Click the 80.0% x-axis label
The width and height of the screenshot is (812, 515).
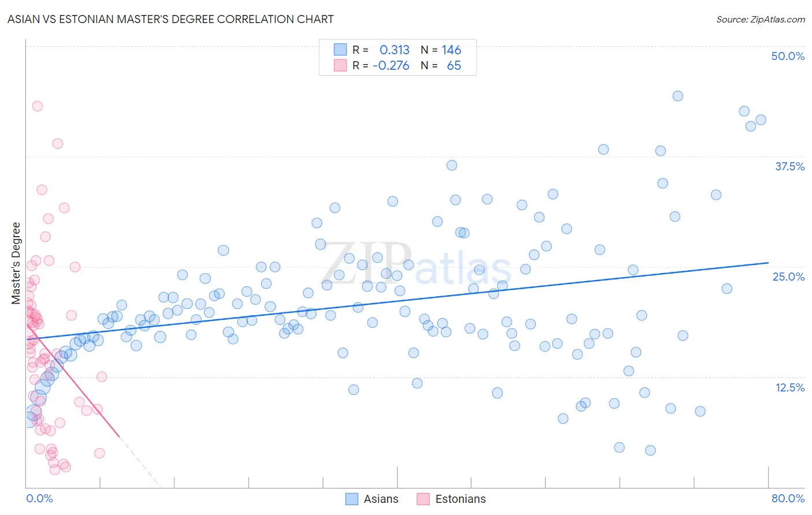[x=788, y=498]
